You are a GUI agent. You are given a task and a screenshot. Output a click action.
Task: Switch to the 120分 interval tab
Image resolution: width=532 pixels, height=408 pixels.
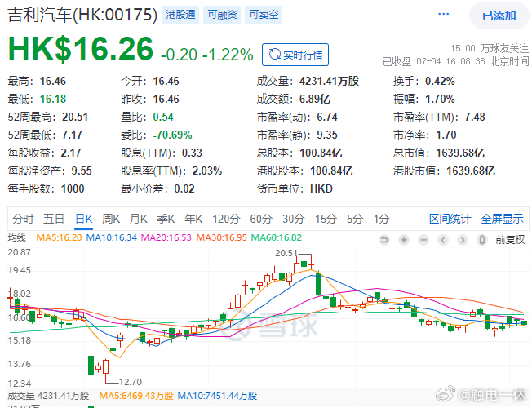point(226,219)
